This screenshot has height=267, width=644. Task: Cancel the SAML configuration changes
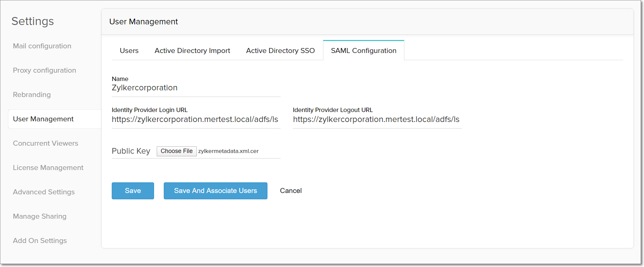291,191
